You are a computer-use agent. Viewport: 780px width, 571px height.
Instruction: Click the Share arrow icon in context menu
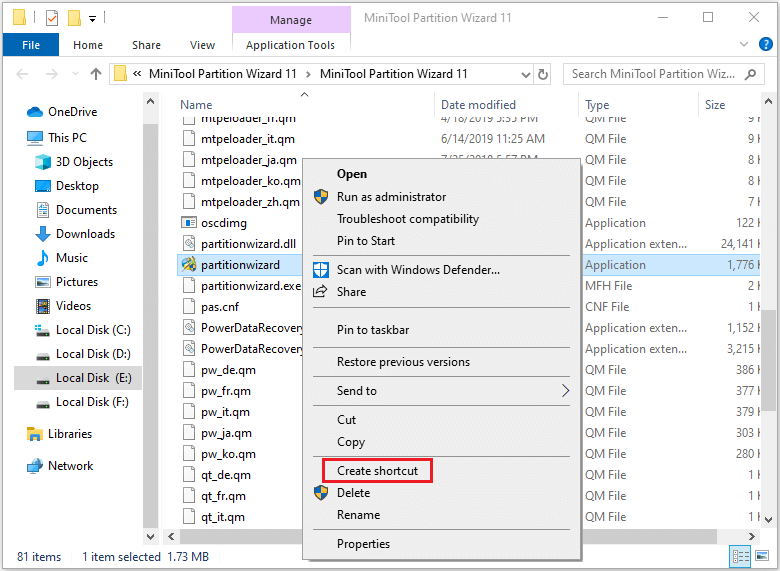pyautogui.click(x=320, y=291)
